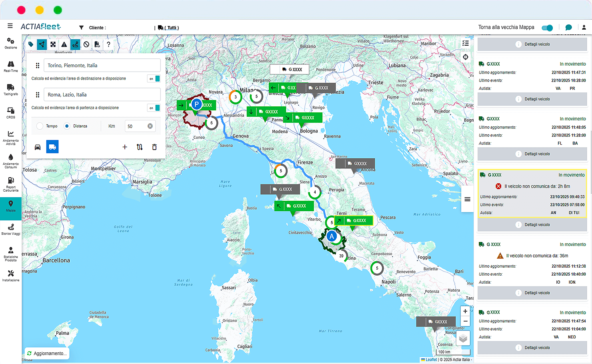Open the help question mark tool
Image resolution: width=592 pixels, height=364 pixels.
point(108,44)
